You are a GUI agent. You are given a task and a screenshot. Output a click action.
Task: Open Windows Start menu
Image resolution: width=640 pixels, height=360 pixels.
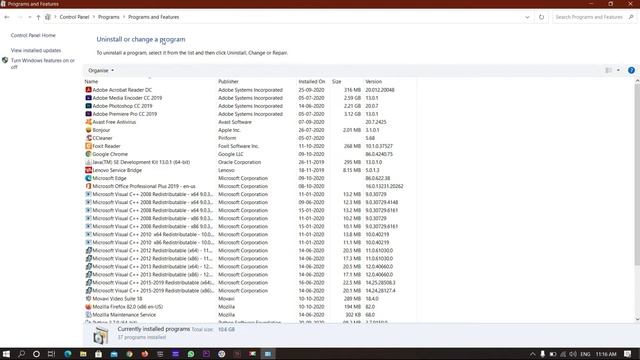click(x=6, y=354)
